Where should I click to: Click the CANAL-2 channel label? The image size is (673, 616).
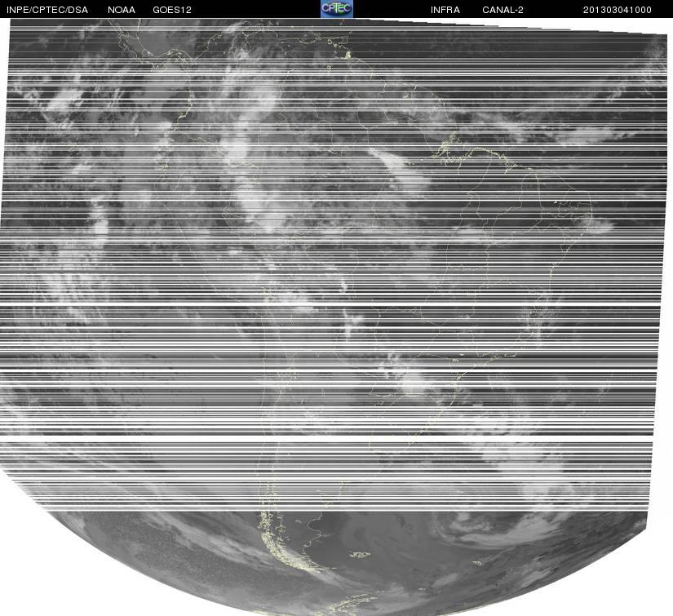(x=503, y=10)
